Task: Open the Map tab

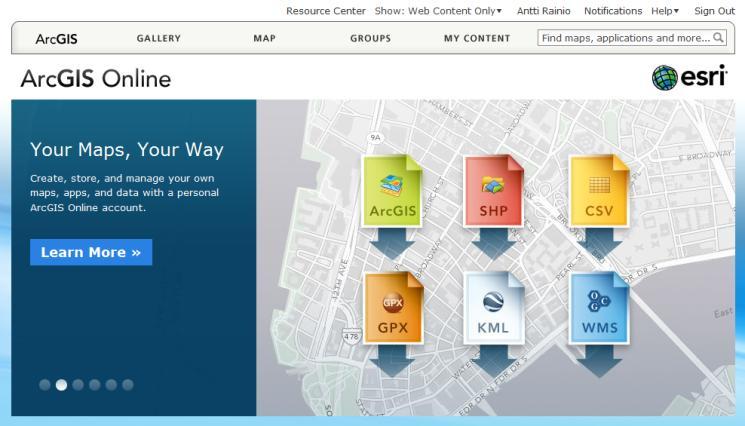Action: 265,38
